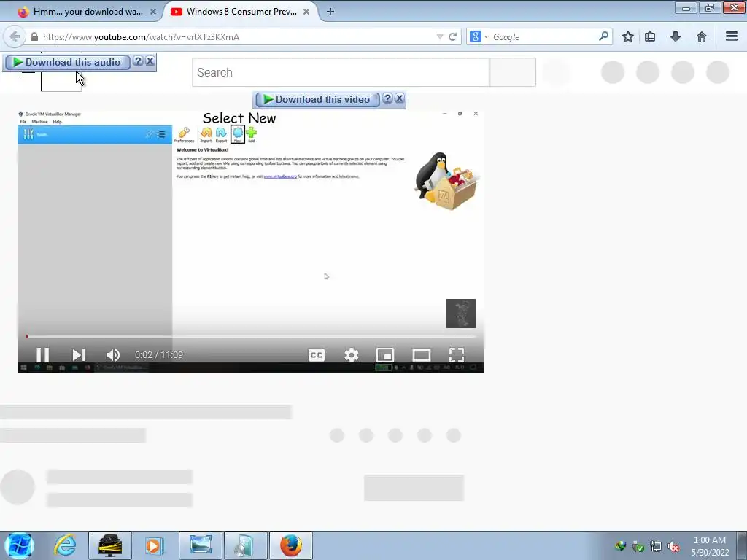Viewport: 747px width, 560px height.
Task: Open a new browser tab
Action: pos(330,12)
